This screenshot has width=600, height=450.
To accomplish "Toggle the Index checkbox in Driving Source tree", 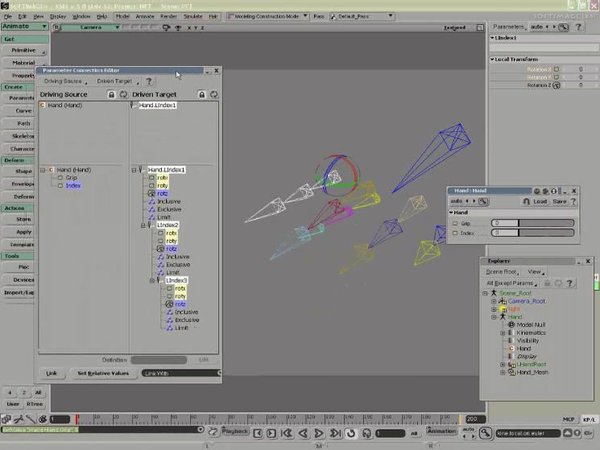I will [x=60, y=186].
